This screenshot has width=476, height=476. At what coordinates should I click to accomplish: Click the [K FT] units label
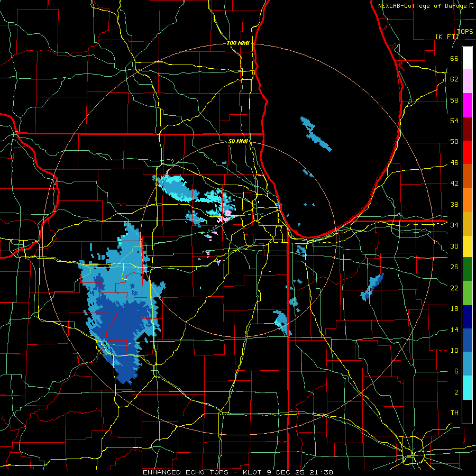coord(447,36)
